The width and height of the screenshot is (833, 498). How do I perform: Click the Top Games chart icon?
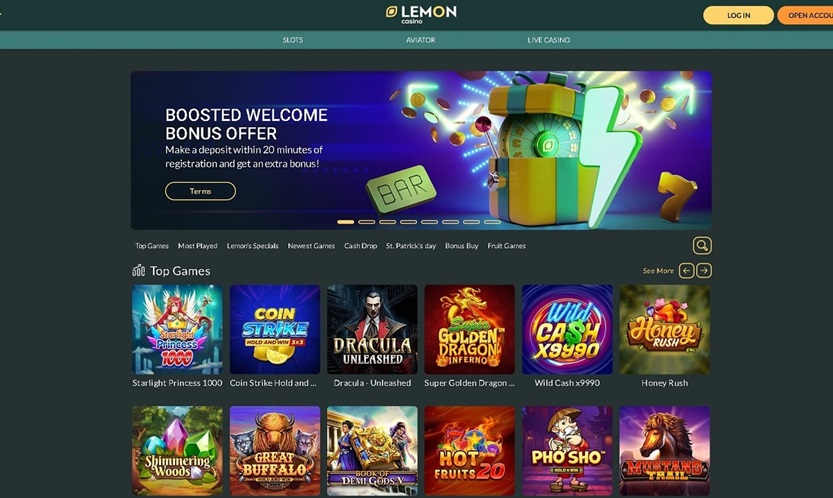point(138,271)
